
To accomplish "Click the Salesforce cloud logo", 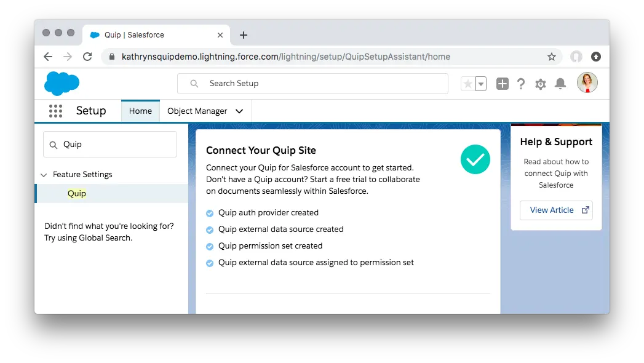I will tap(62, 83).
